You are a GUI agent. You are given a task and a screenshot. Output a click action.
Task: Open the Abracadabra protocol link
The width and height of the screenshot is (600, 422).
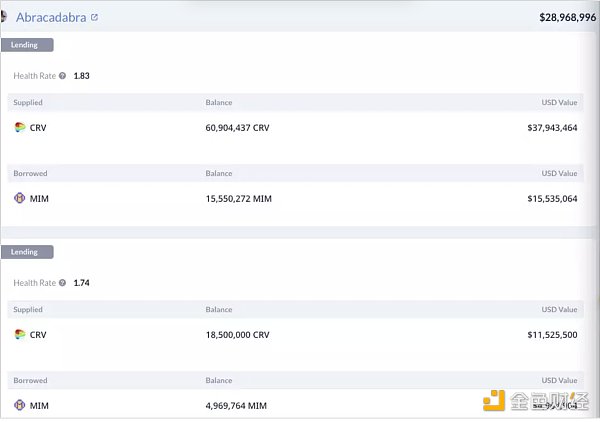51,17
